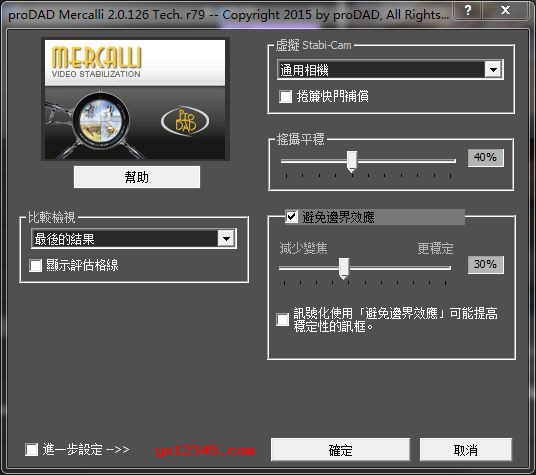This screenshot has height=475, width=536.
Task: Open the 最後的結果 compare view dropdown
Action: point(134,239)
